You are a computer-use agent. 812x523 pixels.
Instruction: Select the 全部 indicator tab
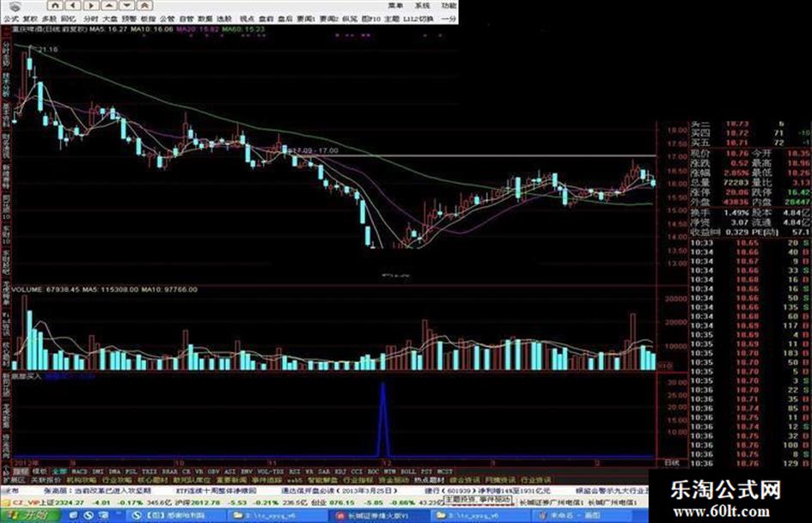tap(59, 471)
